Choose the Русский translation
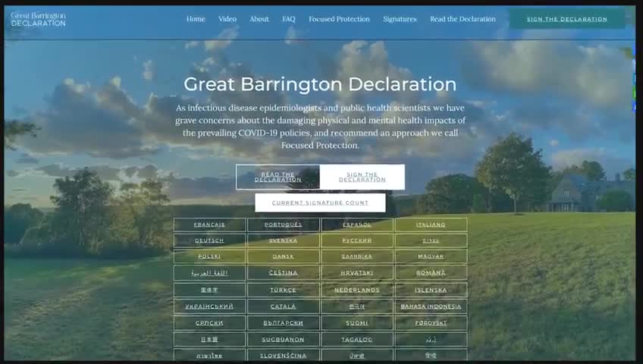Image resolution: width=643 pixels, height=364 pixels. pos(357,240)
